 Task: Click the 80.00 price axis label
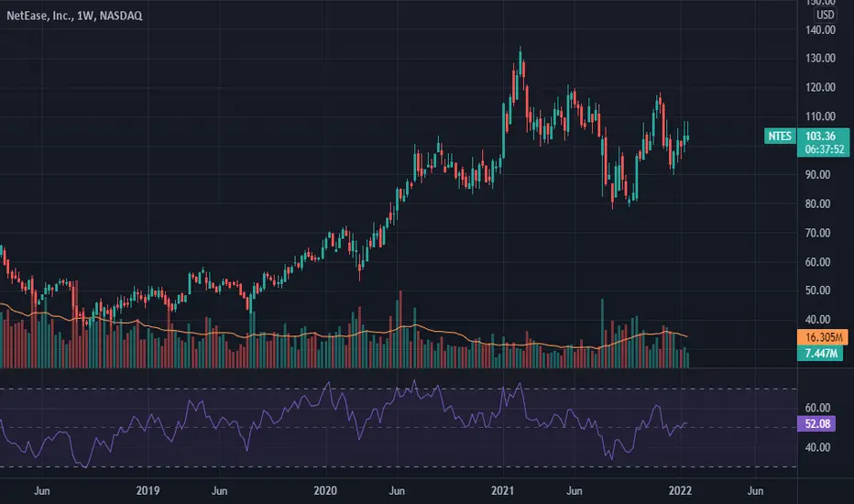coord(817,203)
